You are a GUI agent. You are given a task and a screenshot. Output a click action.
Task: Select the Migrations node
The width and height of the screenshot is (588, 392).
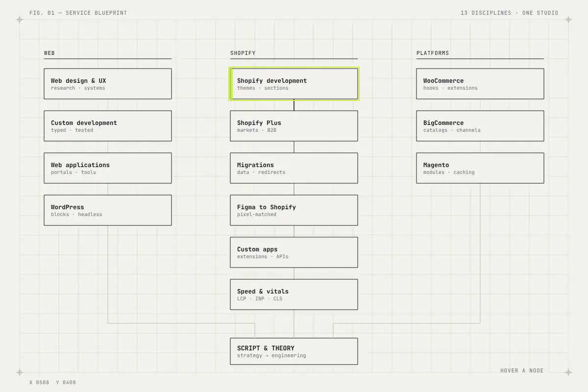(x=294, y=168)
